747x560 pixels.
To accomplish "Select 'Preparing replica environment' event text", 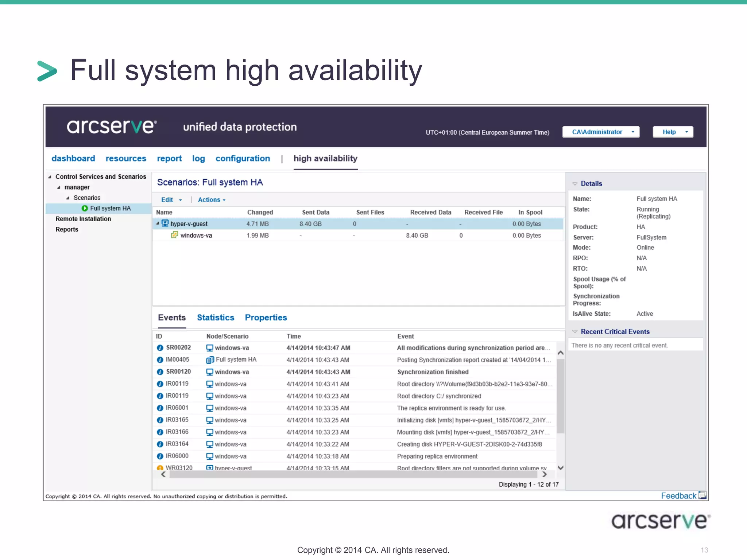I will tap(437, 456).
